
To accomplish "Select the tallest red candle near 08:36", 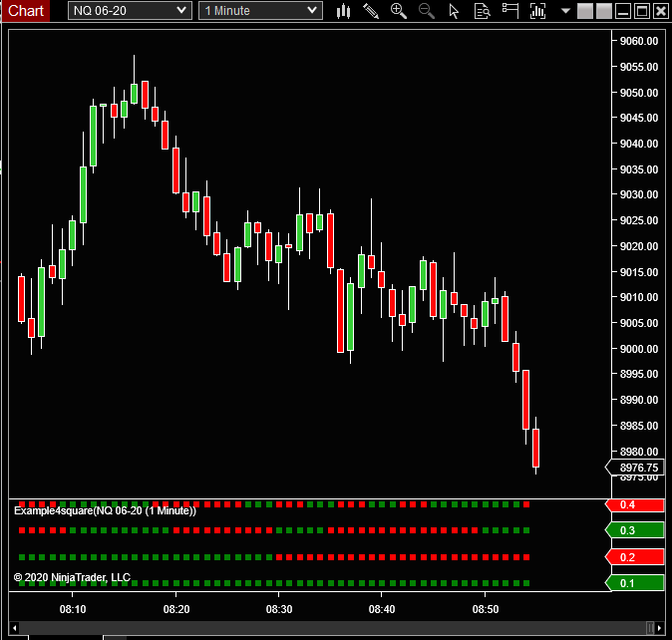I will 340,311.
